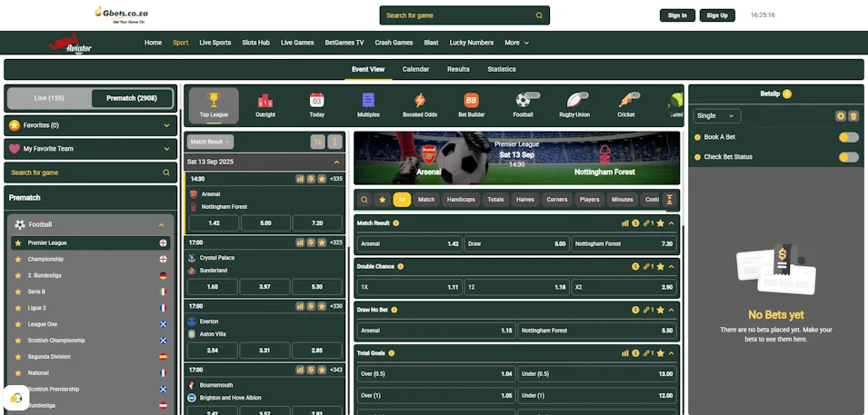Viewport: 868px width, 415px height.
Task: Open betslip settings gear icon
Action: pyautogui.click(x=841, y=116)
